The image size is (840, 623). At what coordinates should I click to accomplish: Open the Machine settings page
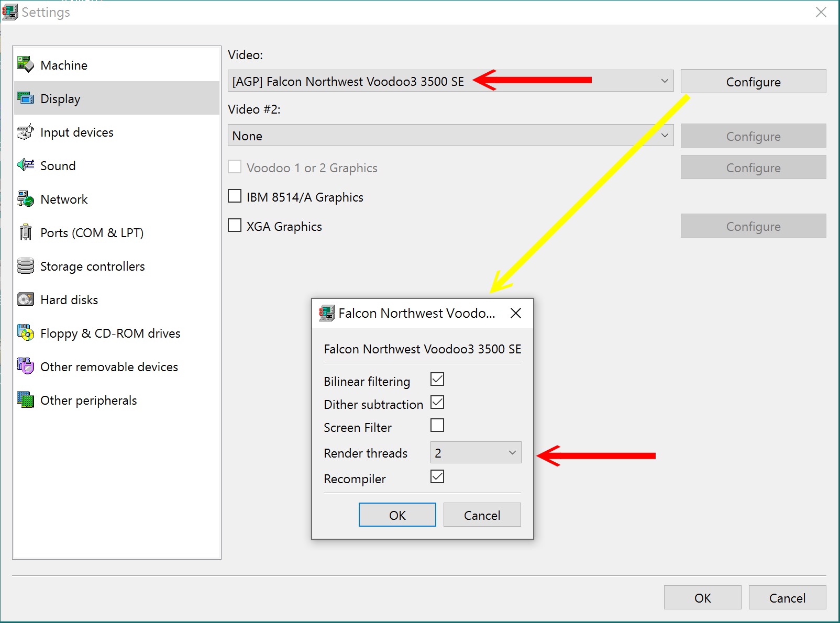[x=116, y=64]
